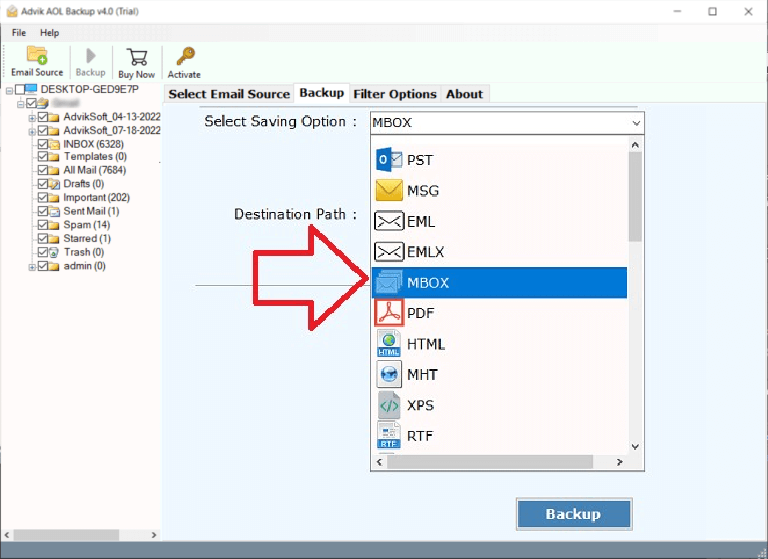Select the EML envelope icon

[389, 221]
